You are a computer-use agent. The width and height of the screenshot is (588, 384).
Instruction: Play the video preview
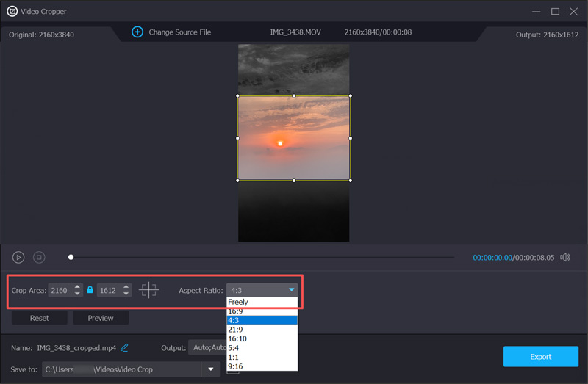[x=18, y=258]
